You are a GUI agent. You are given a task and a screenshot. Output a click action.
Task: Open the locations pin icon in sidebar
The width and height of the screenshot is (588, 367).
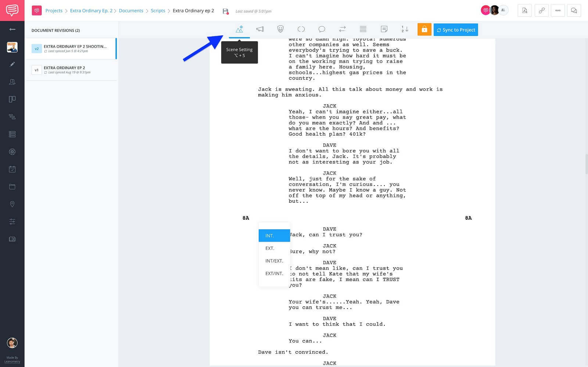(x=12, y=204)
